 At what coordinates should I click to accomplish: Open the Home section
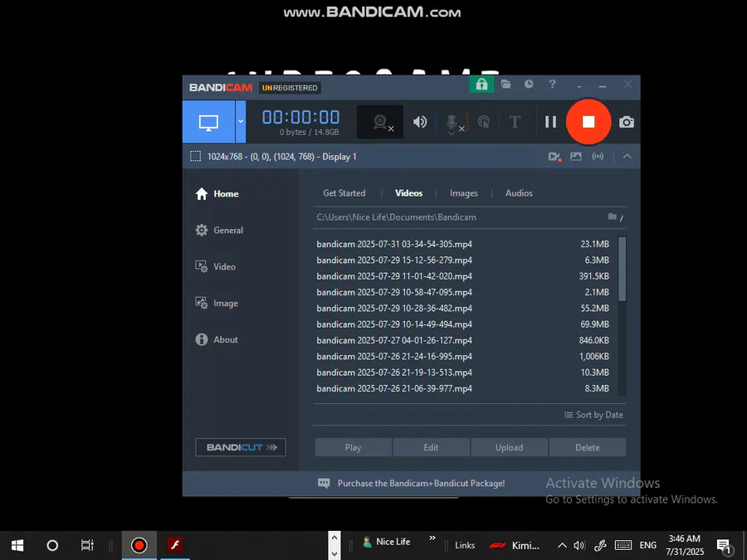pos(217,194)
